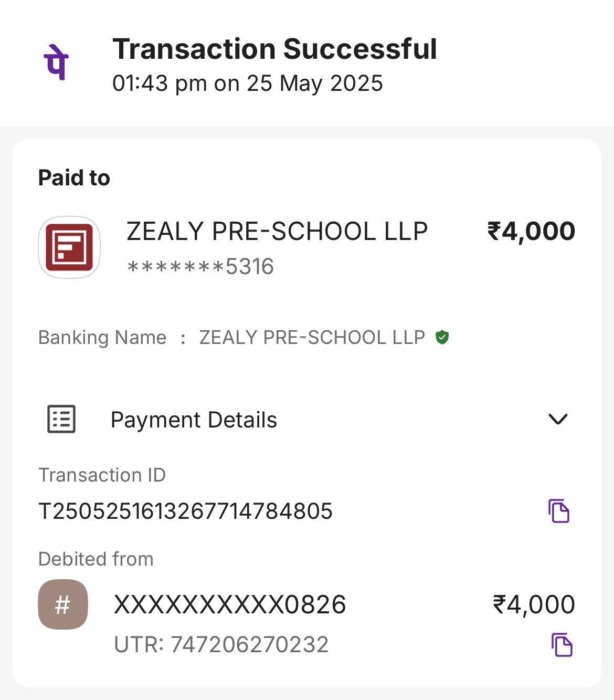The height and width of the screenshot is (700, 614).
Task: Click the ZEALY PRE-SCHOOL LLP payee name
Action: tap(277, 232)
